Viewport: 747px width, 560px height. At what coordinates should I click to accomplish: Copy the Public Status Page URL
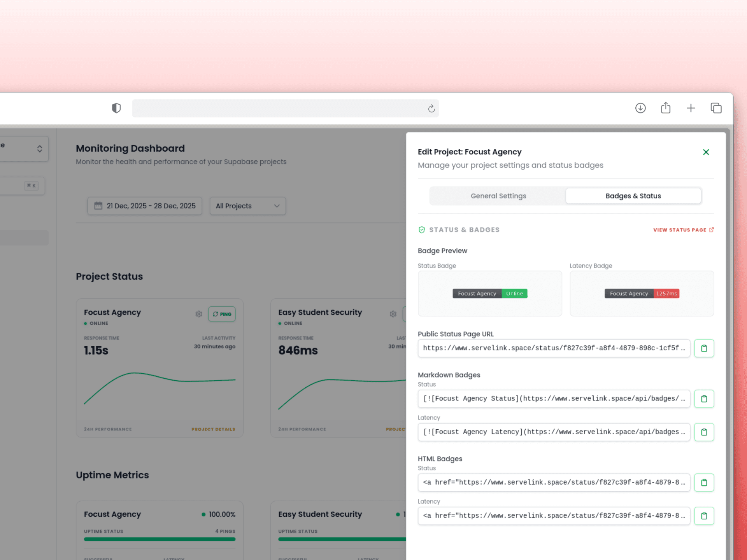(704, 348)
